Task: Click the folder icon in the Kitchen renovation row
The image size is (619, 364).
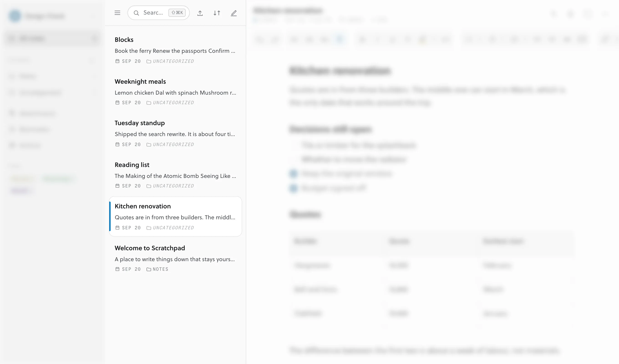Action: [x=149, y=228]
